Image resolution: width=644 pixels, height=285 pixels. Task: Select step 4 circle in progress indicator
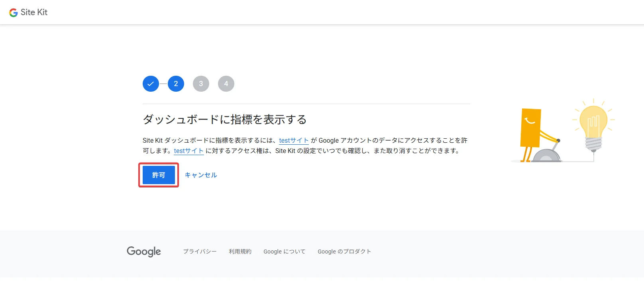226,84
